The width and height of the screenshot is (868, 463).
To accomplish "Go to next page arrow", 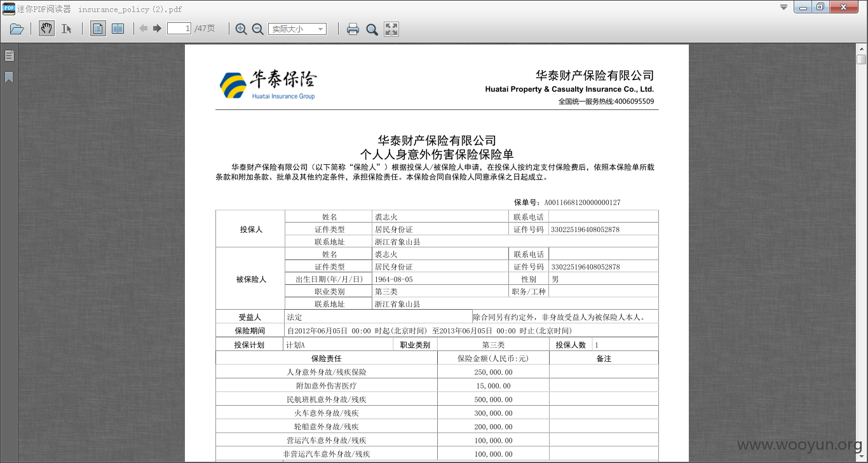I will tap(157, 29).
